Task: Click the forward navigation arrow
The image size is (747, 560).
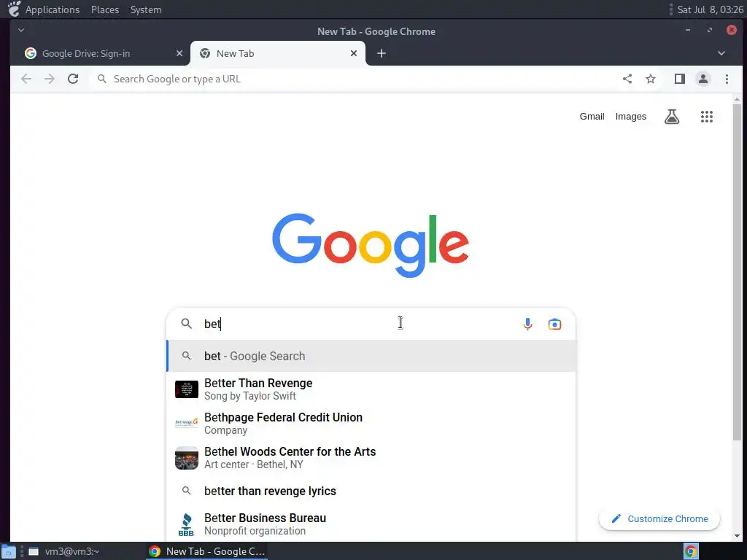Action: [x=50, y=79]
